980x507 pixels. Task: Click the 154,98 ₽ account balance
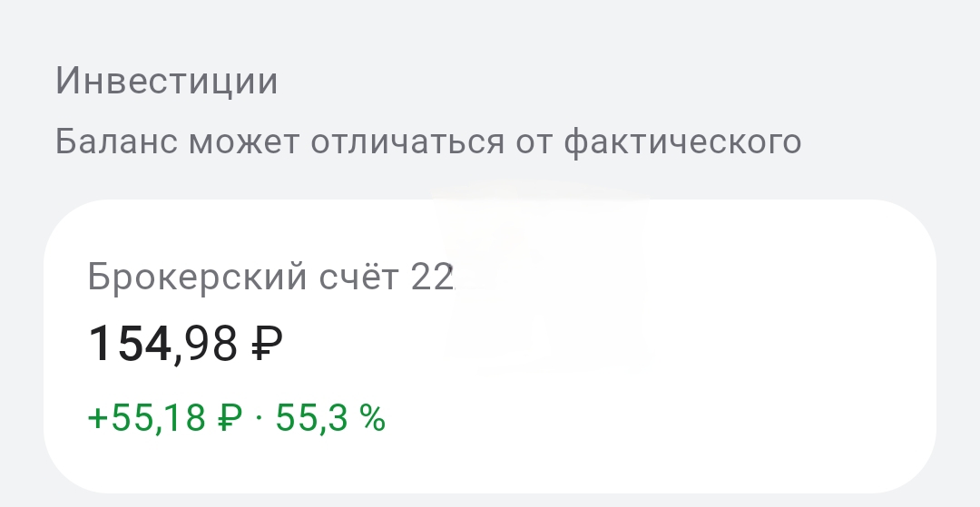[186, 346]
